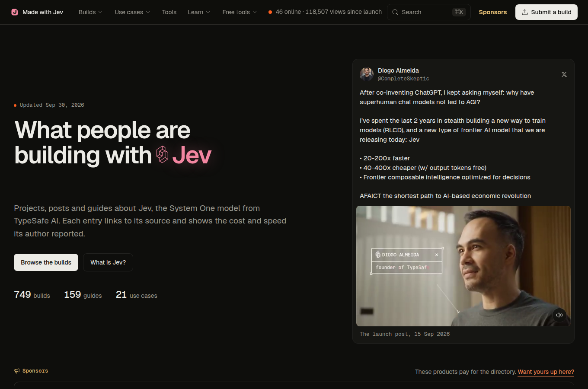
Task: Click the 159 guides stat
Action: 83,295
